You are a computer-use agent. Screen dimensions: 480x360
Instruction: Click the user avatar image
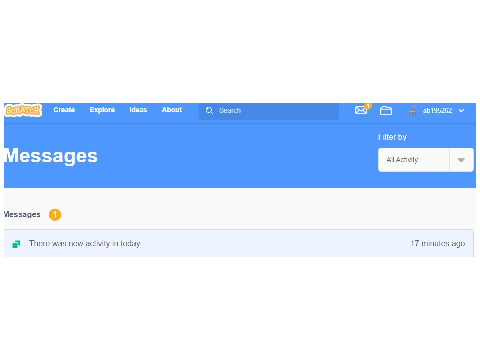[412, 111]
